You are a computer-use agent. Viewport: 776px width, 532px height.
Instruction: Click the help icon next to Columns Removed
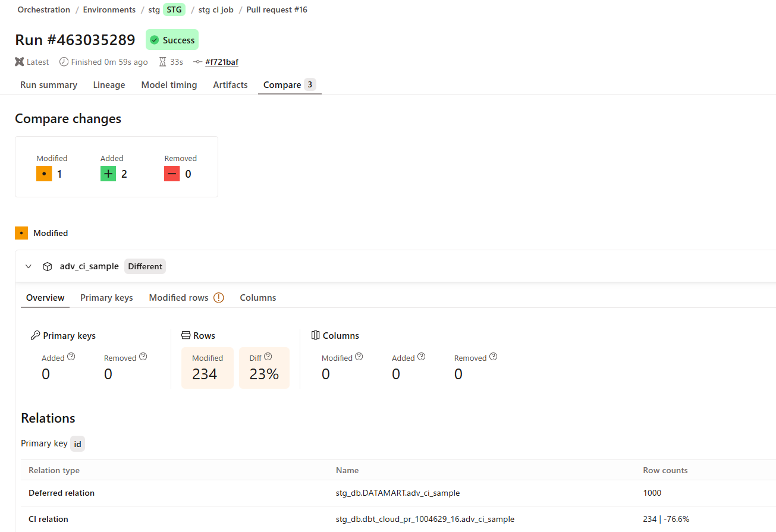(x=493, y=357)
